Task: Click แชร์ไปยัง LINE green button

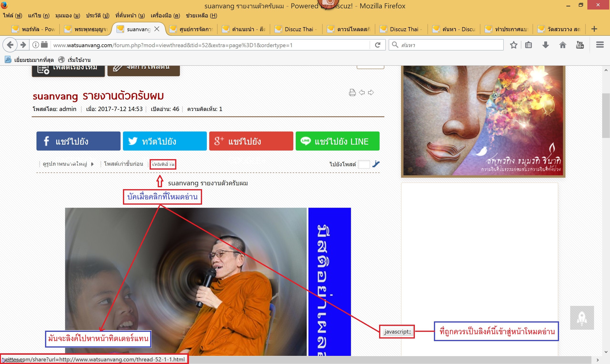Action: click(x=337, y=141)
